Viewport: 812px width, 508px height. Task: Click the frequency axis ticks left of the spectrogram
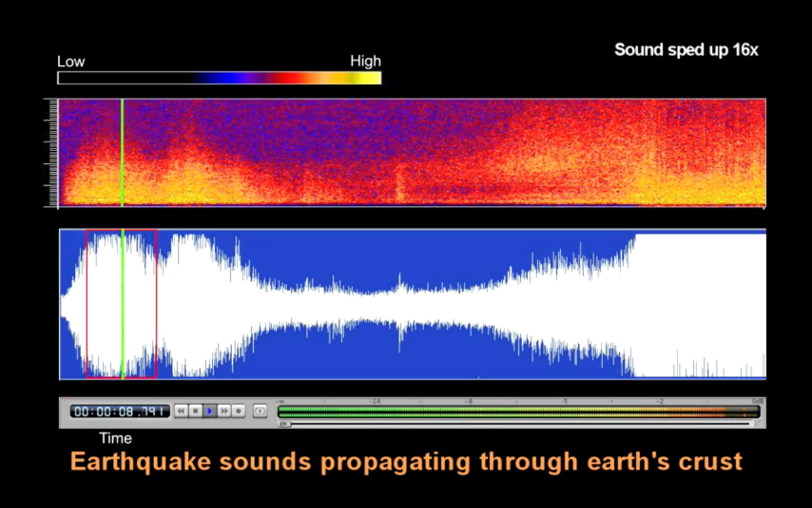(x=51, y=152)
